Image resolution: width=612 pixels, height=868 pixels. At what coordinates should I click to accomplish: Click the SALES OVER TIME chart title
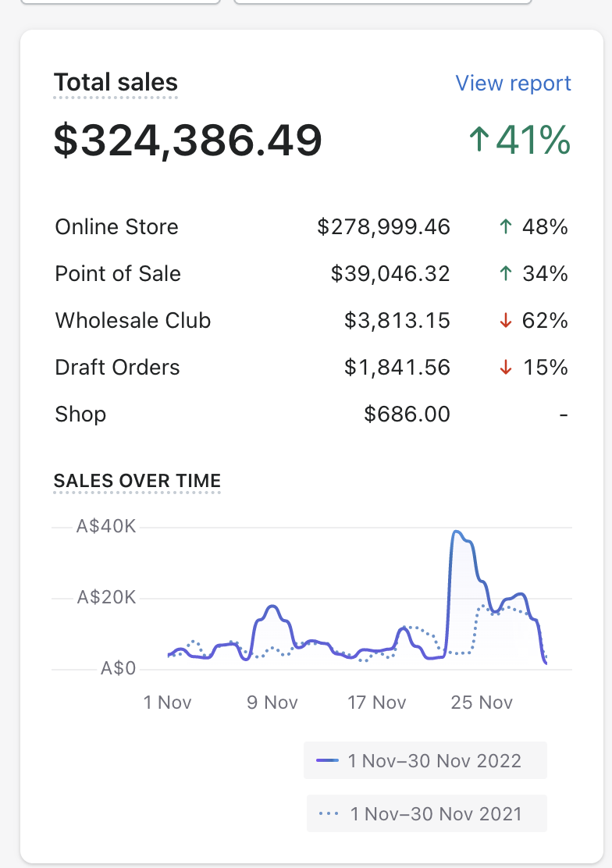click(x=137, y=482)
